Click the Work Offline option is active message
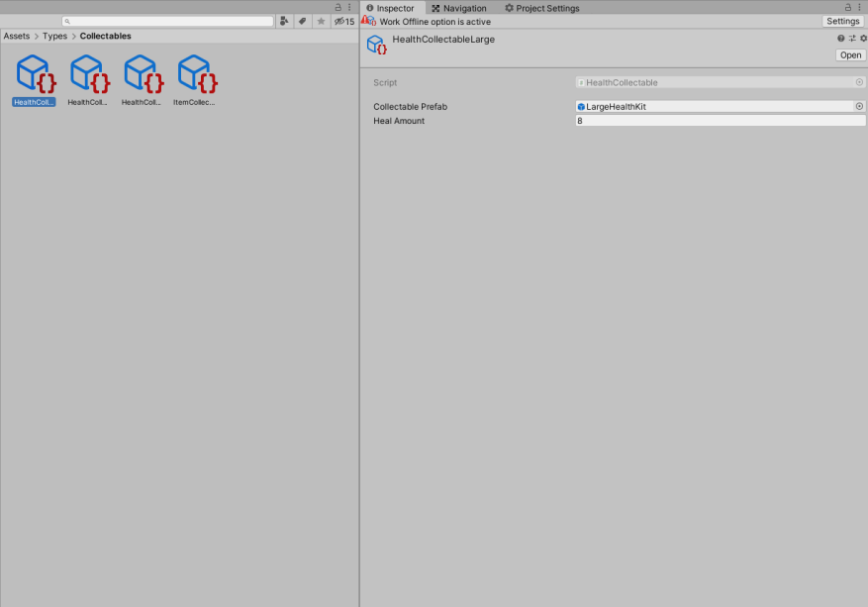Screen dimensions: 868x607 pos(435,22)
